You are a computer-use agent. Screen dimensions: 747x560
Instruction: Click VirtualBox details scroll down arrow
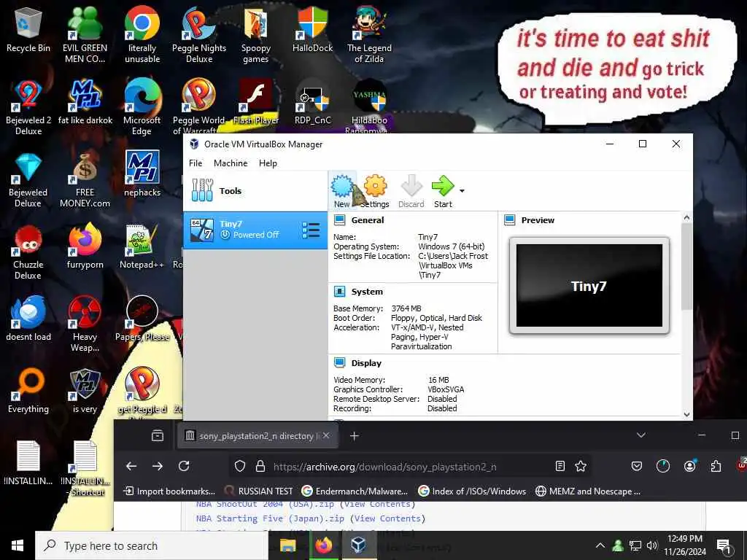tap(686, 414)
